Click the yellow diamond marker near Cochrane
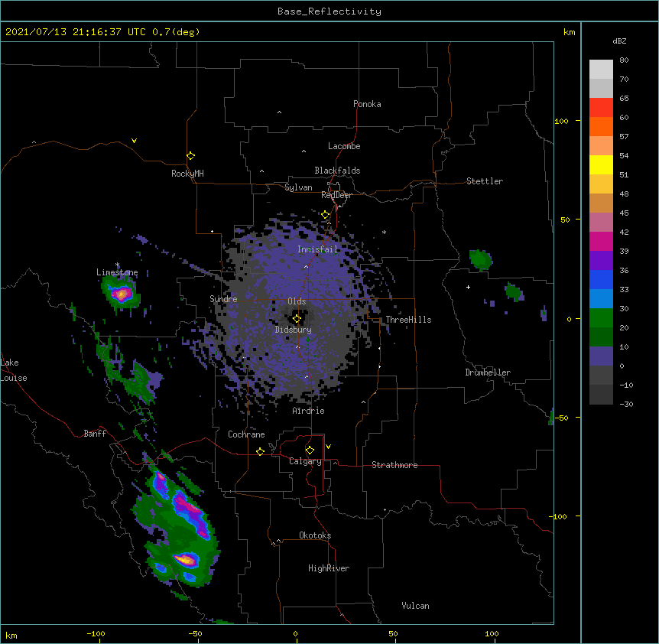The width and height of the screenshot is (659, 644). point(260,451)
